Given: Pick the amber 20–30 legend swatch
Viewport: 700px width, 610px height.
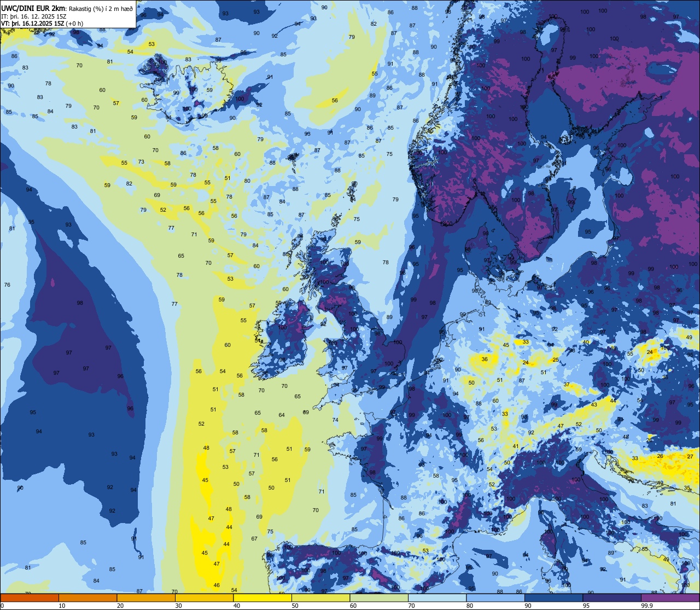Looking at the screenshot, I should click(x=146, y=597).
